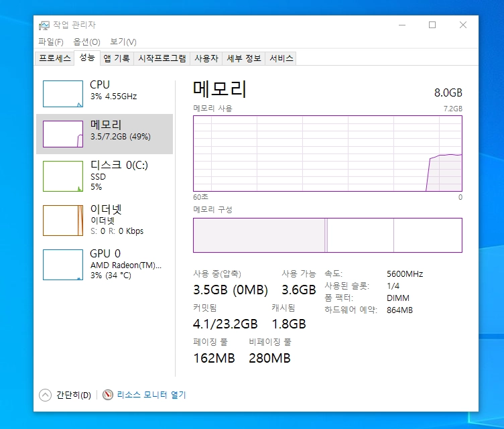
Task: Click the 60초 graph time label
Action: coord(200,197)
